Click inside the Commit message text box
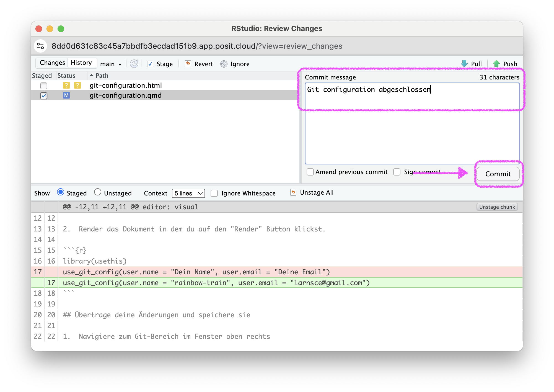554x392 pixels. pyautogui.click(x=412, y=123)
